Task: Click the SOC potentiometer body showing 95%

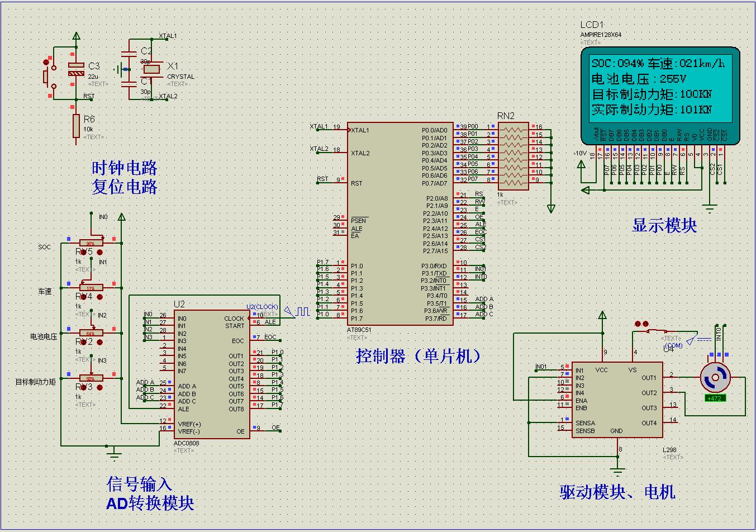Action: tap(91, 243)
